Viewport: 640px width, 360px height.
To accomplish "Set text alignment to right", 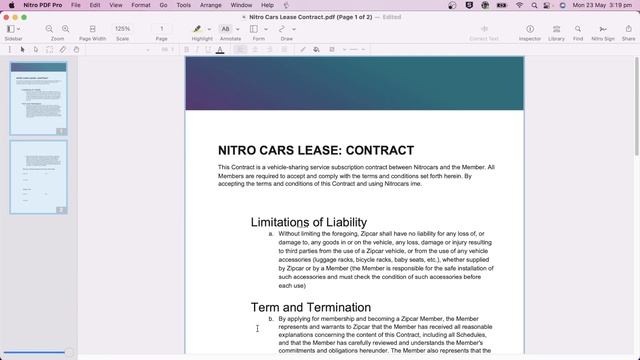I will pos(269,49).
